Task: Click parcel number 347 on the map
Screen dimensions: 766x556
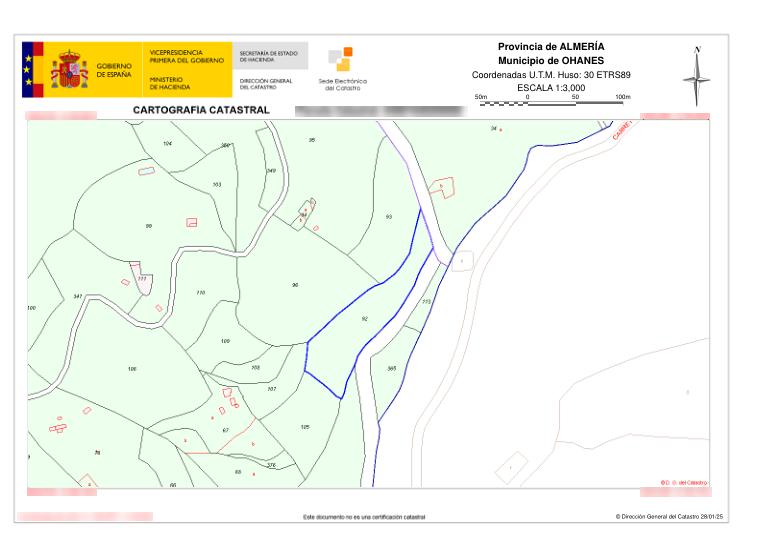Action: click(77, 296)
